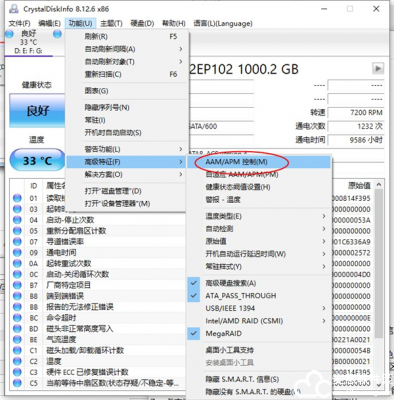
Task: Click status orb beside 磁头非正常高度写入 (BD)
Action: click(x=17, y=329)
